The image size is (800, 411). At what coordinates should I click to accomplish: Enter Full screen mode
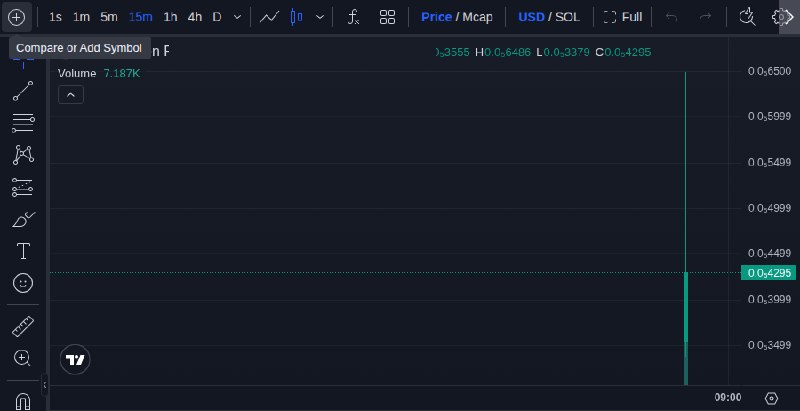click(x=623, y=17)
